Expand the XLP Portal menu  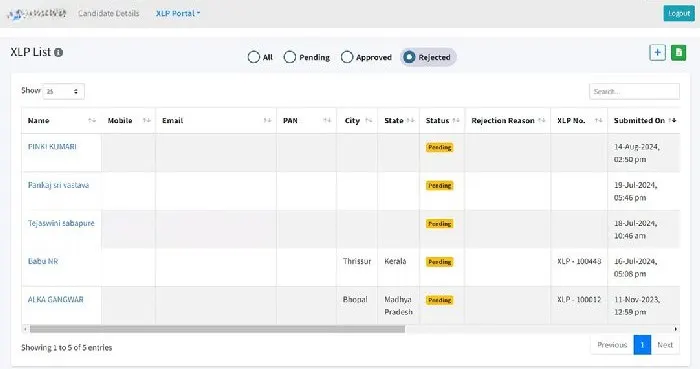pos(178,13)
